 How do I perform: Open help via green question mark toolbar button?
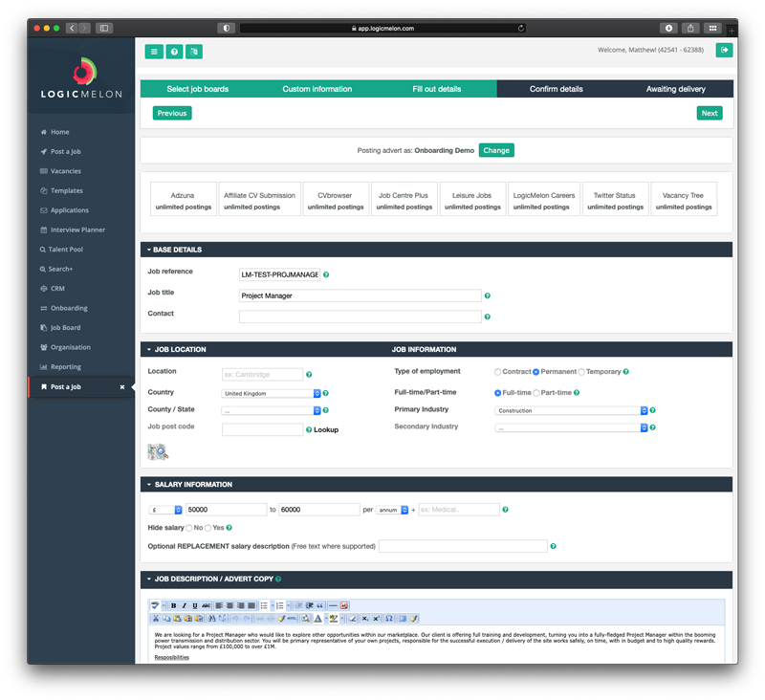[174, 52]
